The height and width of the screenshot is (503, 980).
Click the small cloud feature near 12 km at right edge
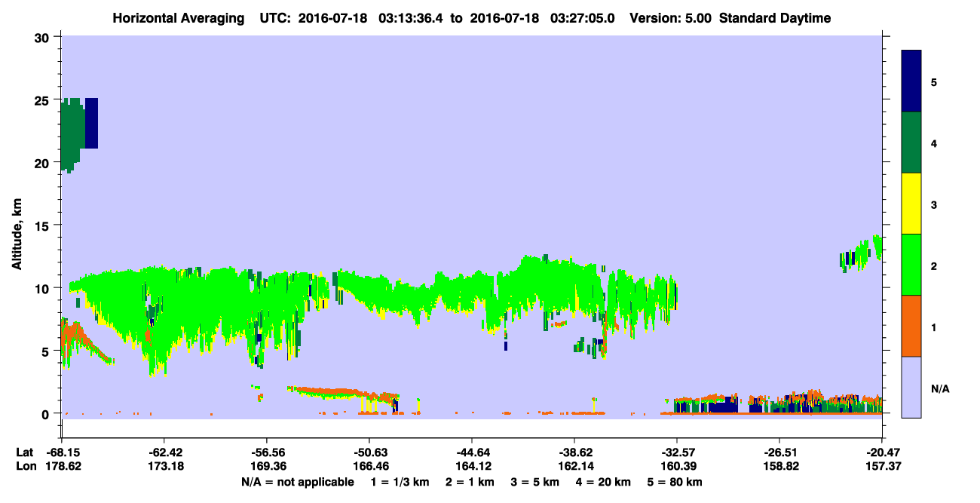(x=862, y=253)
